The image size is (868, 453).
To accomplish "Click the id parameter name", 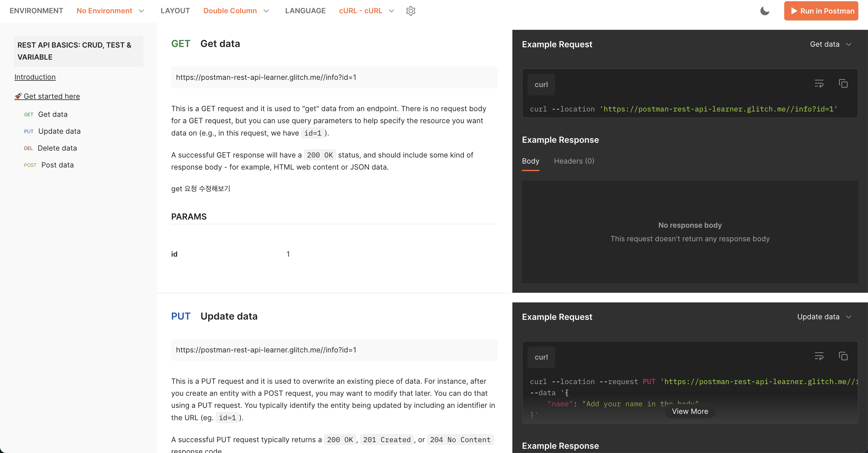I will (174, 254).
